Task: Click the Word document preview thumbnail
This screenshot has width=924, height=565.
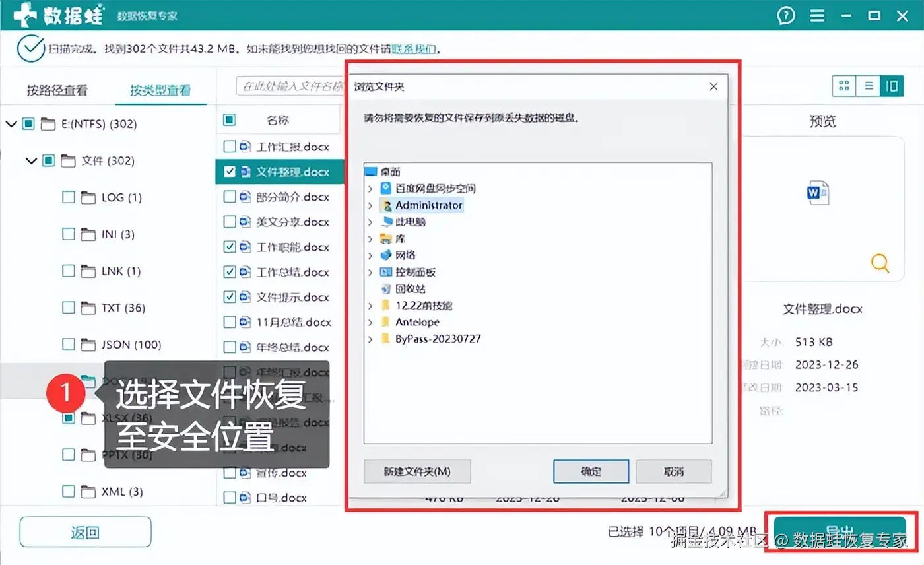Action: tap(818, 193)
